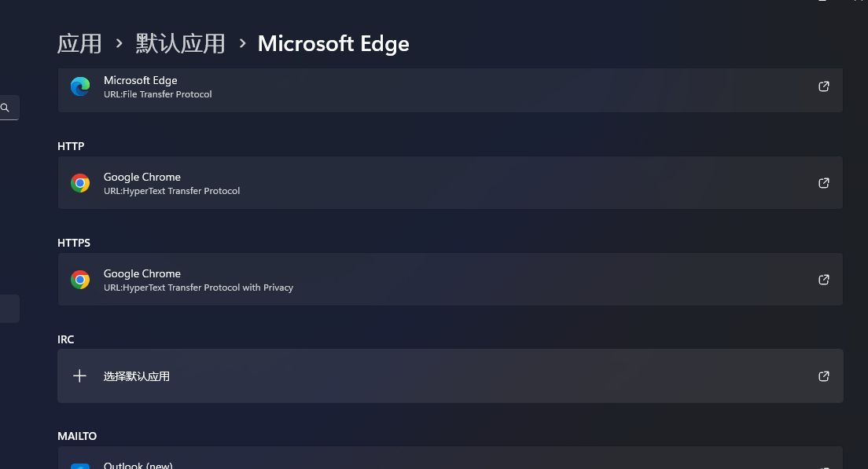
Task: Click the Chrome icon under HTTPS
Action: pyautogui.click(x=80, y=280)
